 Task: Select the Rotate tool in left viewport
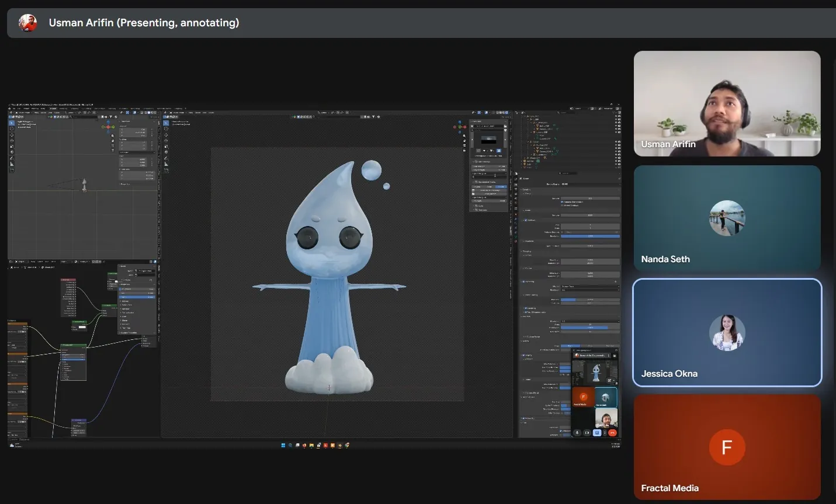(x=12, y=141)
